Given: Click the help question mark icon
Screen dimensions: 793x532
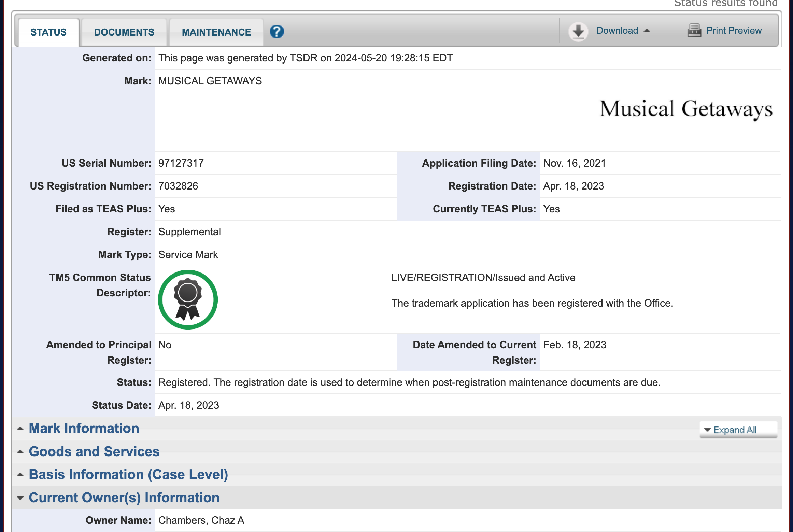Looking at the screenshot, I should click(277, 31).
